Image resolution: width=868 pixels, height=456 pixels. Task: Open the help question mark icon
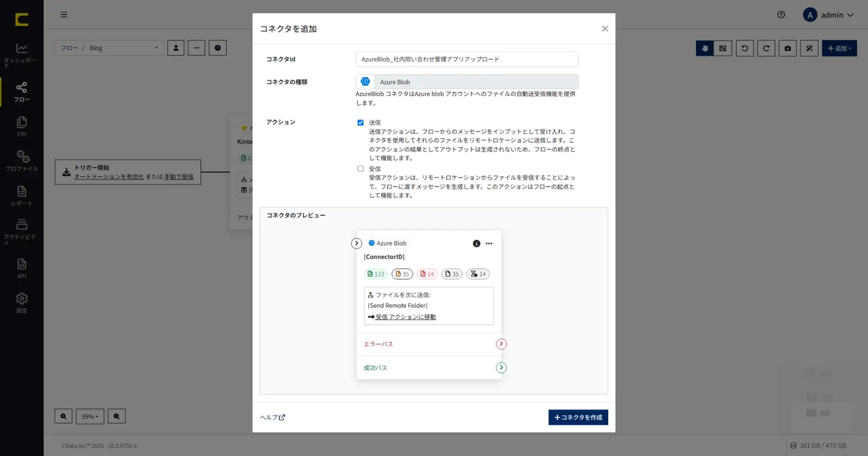tap(781, 15)
